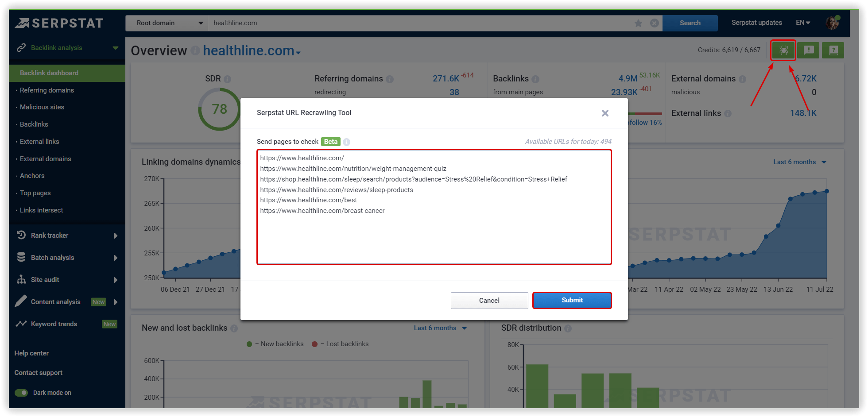Open Referring domains in sidebar
The width and height of the screenshot is (868, 417).
pos(47,90)
